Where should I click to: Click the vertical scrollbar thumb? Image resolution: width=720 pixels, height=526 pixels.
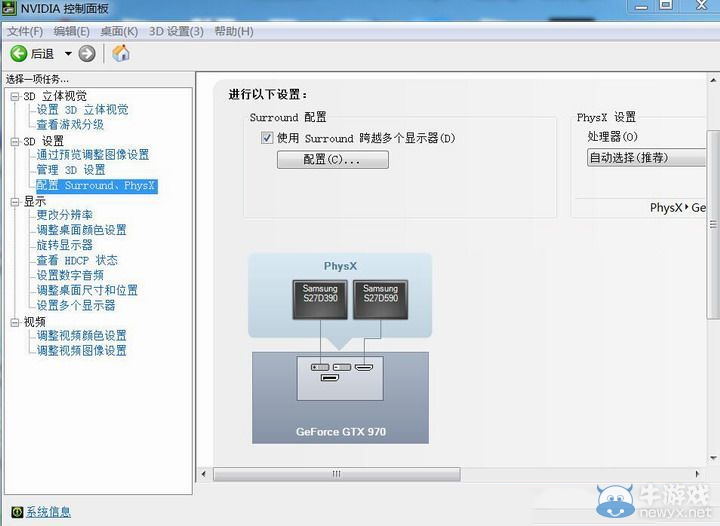tap(713, 225)
